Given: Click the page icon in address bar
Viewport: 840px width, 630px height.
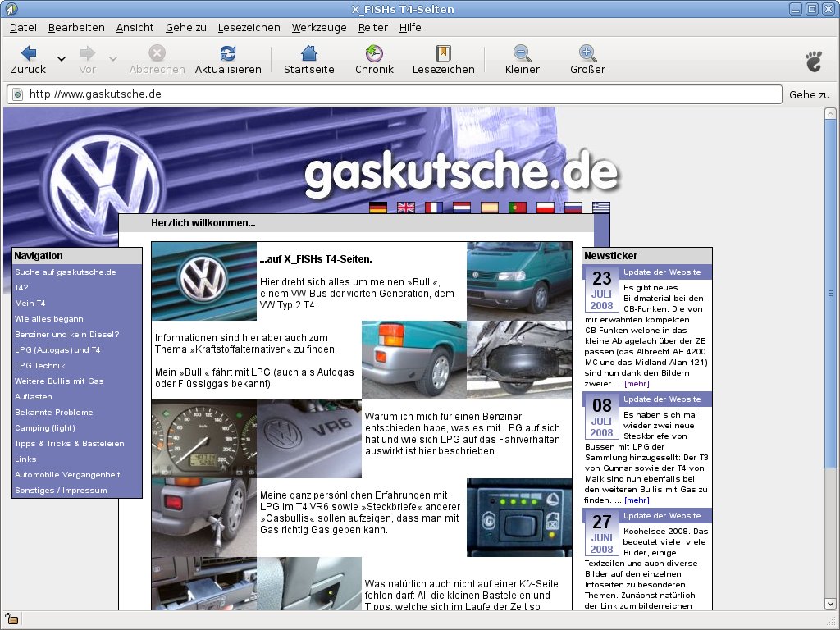Looking at the screenshot, I should pyautogui.click(x=18, y=94).
